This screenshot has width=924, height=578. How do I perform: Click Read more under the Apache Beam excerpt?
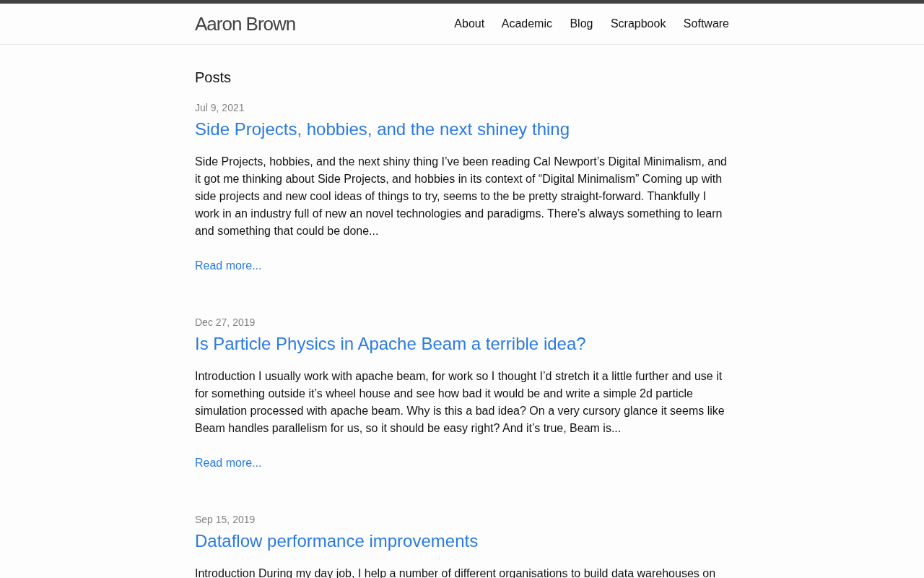(228, 463)
